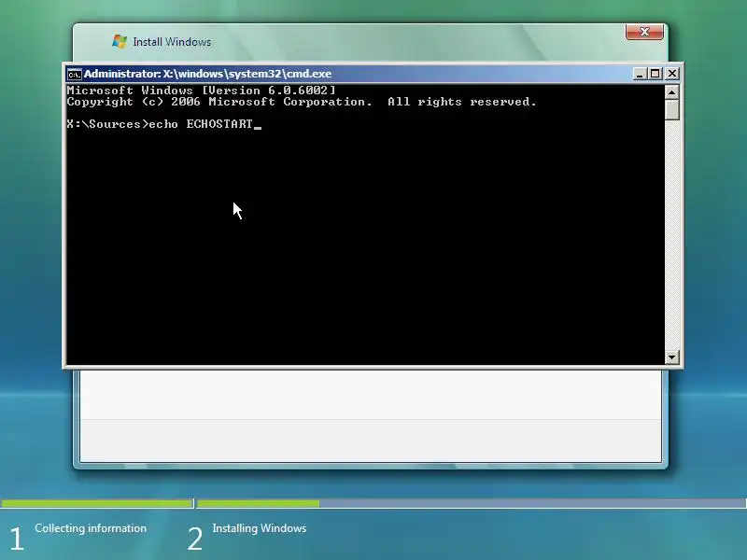This screenshot has height=560, width=747.
Task: Click the Windows flag logo in Install Windows
Action: click(120, 41)
